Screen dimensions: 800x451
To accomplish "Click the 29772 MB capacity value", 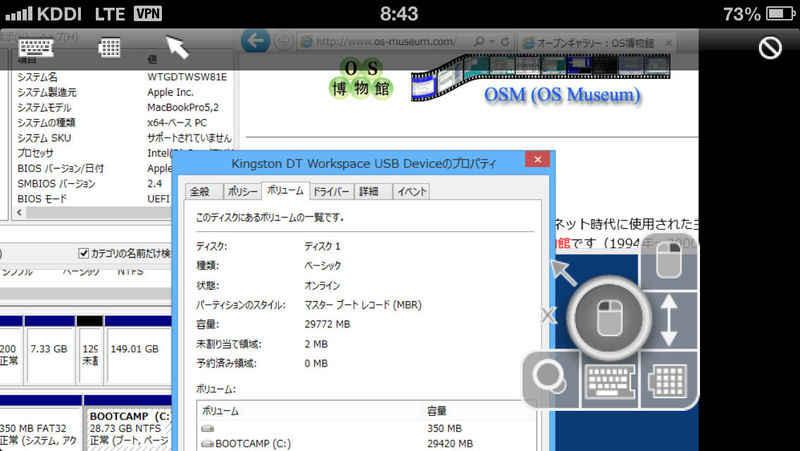I will (327, 324).
